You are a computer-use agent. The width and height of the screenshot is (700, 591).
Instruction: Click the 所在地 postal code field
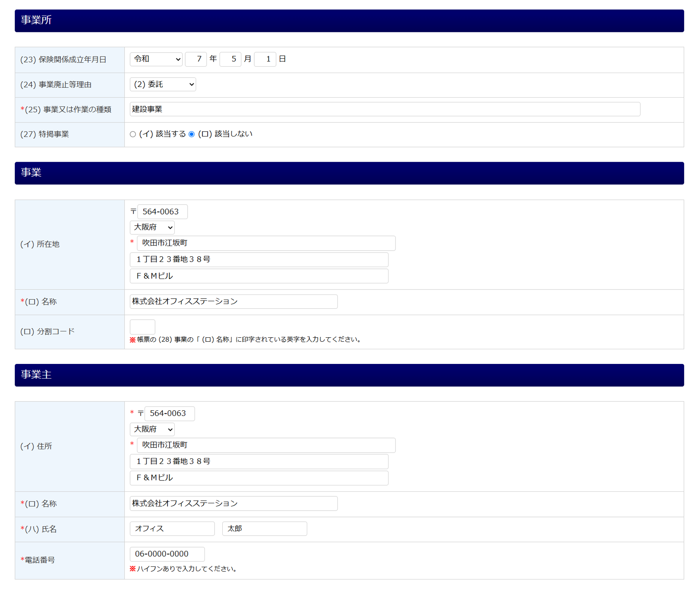click(162, 212)
